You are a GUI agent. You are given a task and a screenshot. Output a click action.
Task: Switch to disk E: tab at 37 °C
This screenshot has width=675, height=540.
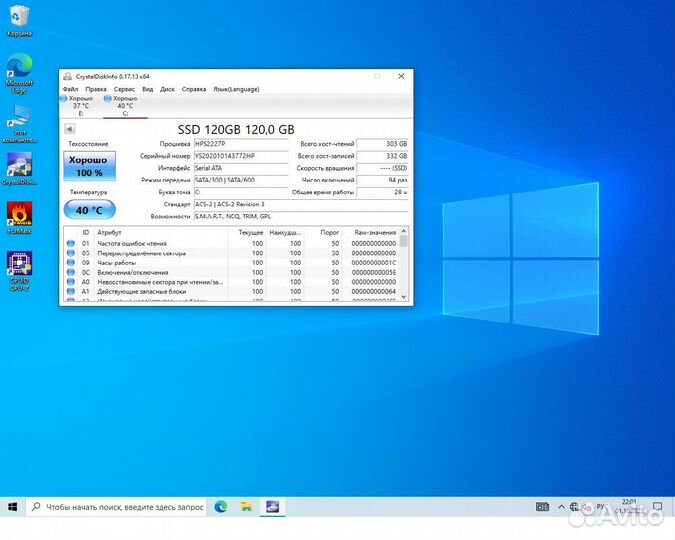pyautogui.click(x=81, y=106)
